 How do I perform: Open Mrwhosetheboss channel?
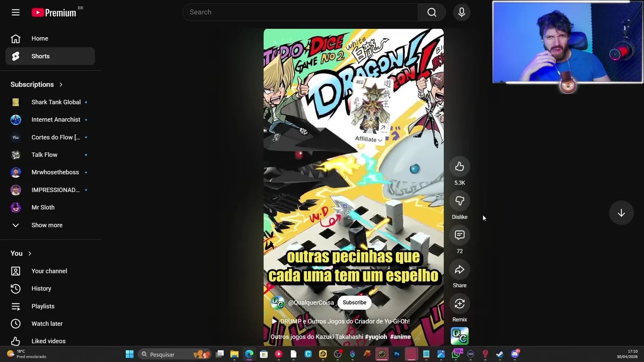coord(50,172)
